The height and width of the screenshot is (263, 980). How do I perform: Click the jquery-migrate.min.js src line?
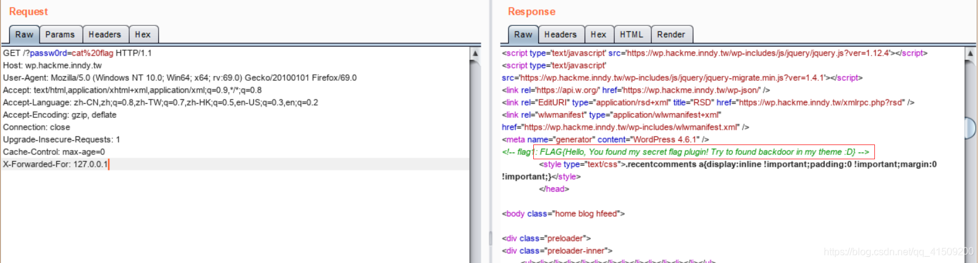pyautogui.click(x=682, y=78)
